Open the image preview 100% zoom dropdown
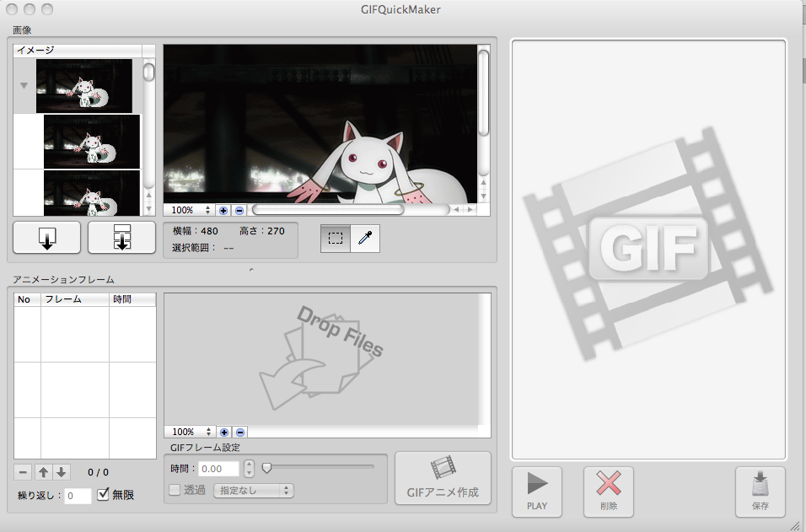Viewport: 806px width, 532px height. coord(191,210)
